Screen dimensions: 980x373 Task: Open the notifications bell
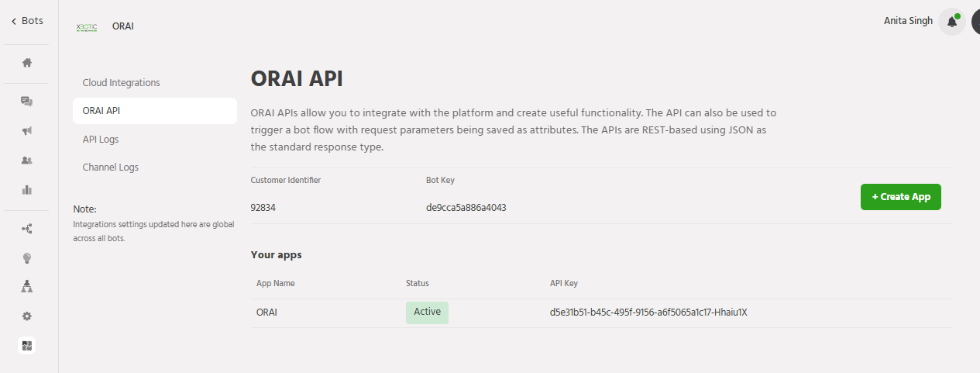point(951,22)
